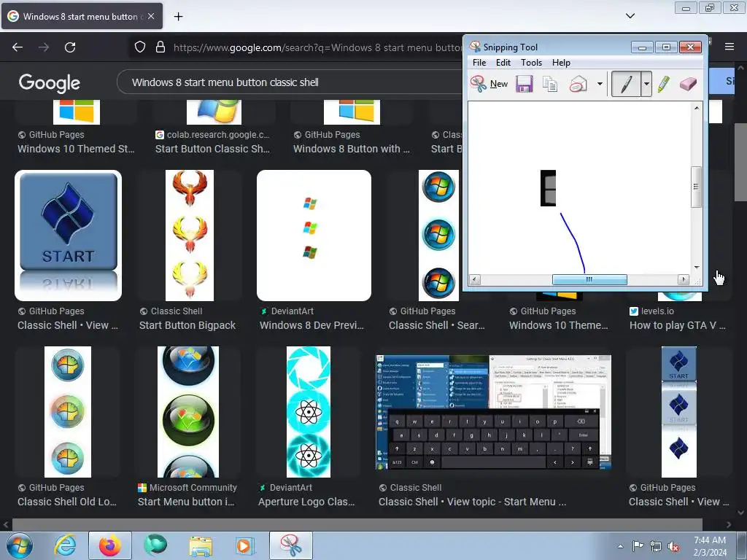747x560 pixels.
Task: Open the File menu in Snipping Tool
Action: 479,63
